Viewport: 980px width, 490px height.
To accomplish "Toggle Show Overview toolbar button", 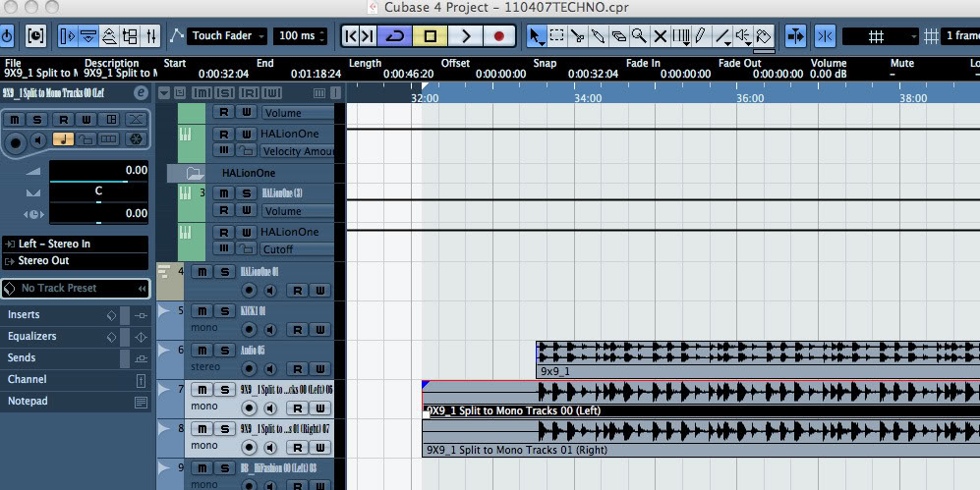I will [109, 36].
